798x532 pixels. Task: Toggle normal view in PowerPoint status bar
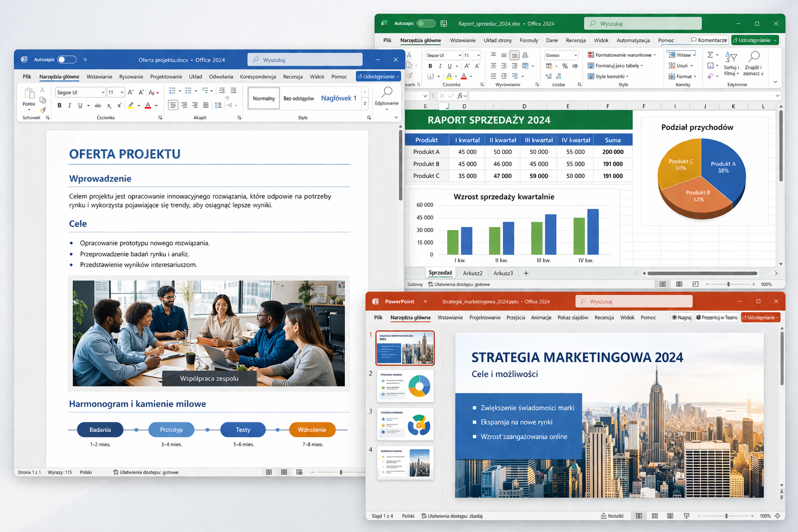click(639, 516)
